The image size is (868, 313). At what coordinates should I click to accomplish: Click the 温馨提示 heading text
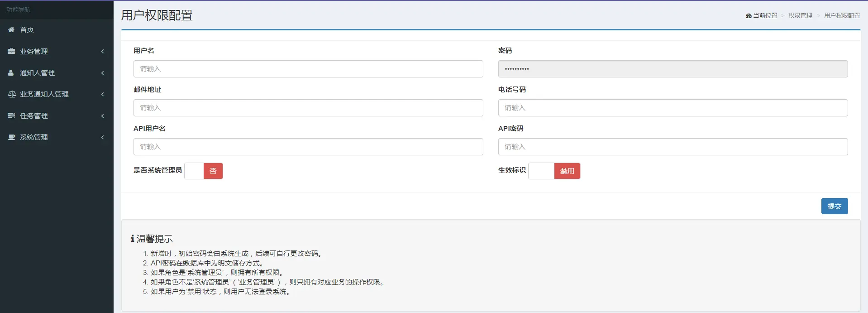click(155, 239)
